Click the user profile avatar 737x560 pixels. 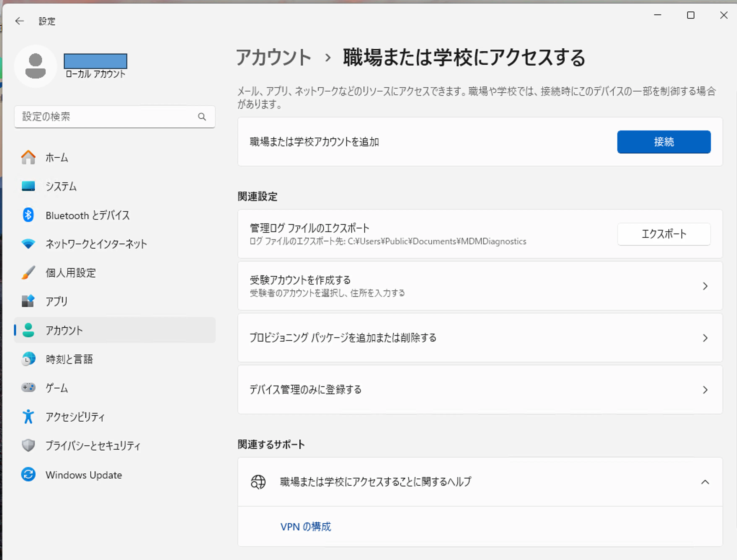pyautogui.click(x=35, y=66)
